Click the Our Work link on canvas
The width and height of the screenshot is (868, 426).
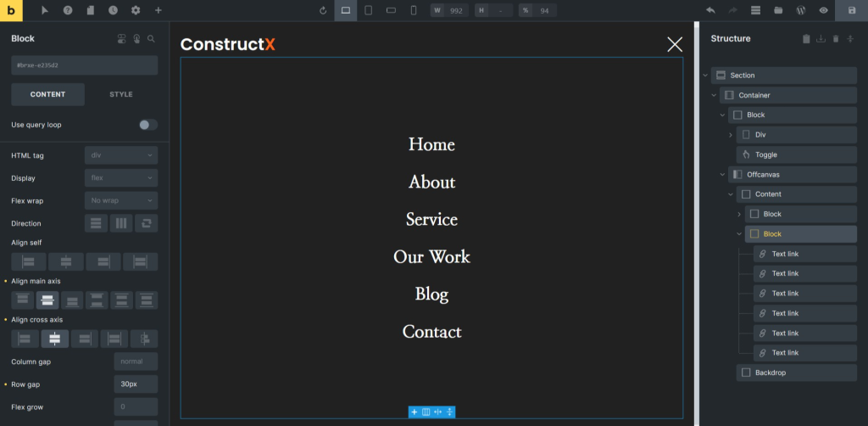coord(431,256)
